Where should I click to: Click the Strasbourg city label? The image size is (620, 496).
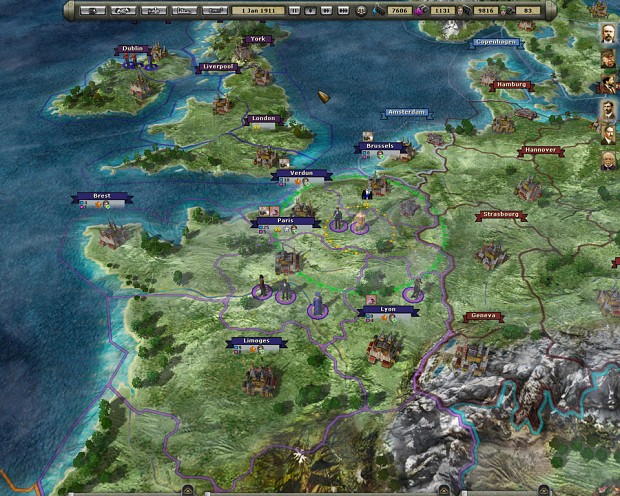[501, 215]
